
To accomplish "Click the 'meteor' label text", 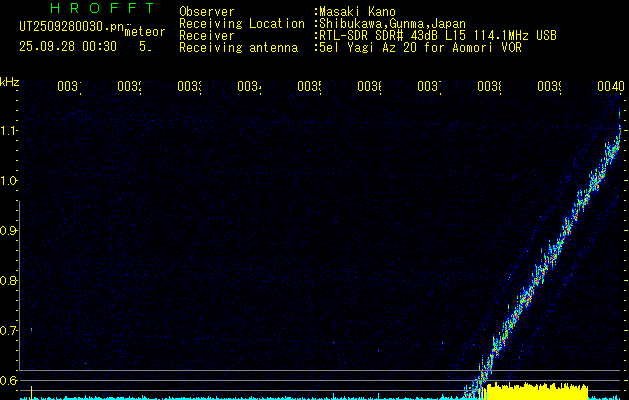I will tap(144, 32).
